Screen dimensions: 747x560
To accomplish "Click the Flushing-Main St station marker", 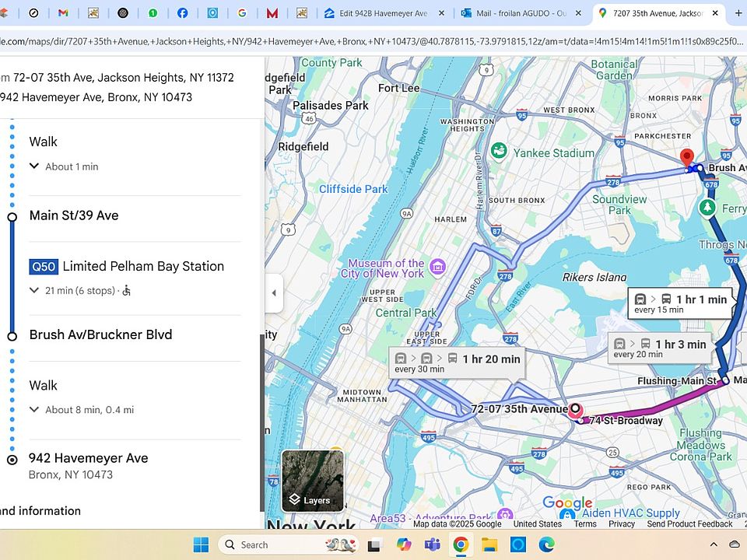I will point(725,380).
